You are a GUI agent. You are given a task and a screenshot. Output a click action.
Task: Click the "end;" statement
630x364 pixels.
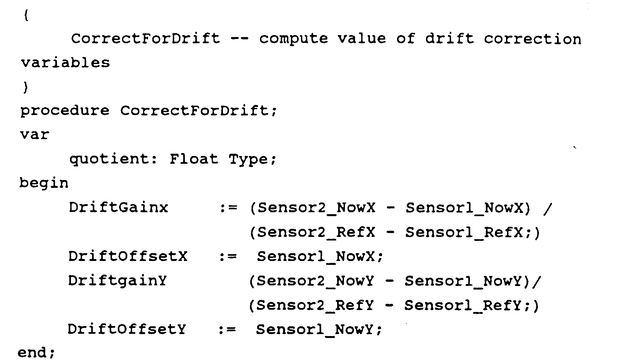[x=36, y=352]
